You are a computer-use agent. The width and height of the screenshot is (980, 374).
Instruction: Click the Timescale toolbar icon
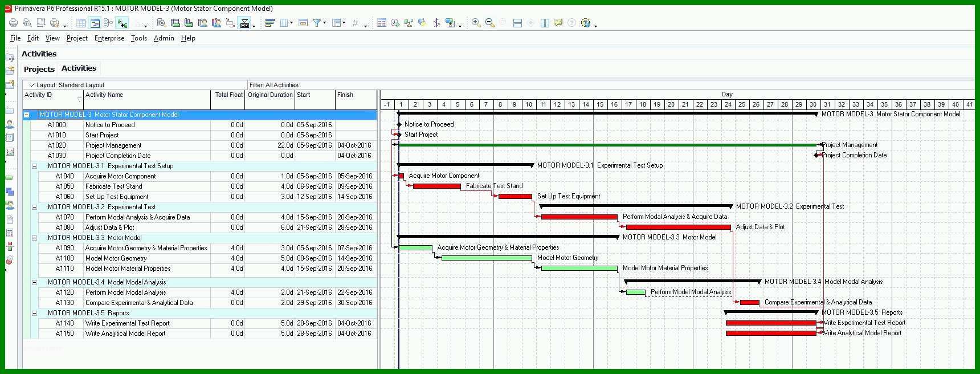(303, 23)
